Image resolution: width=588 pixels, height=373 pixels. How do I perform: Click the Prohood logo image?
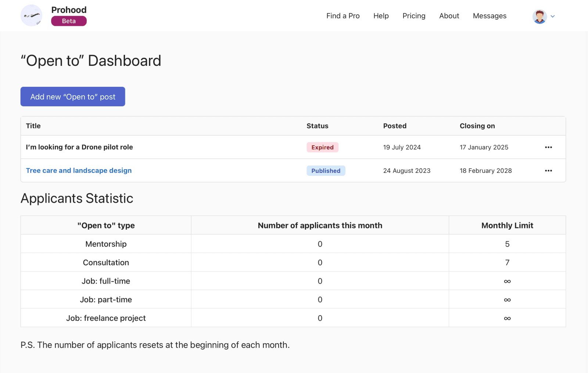click(31, 15)
